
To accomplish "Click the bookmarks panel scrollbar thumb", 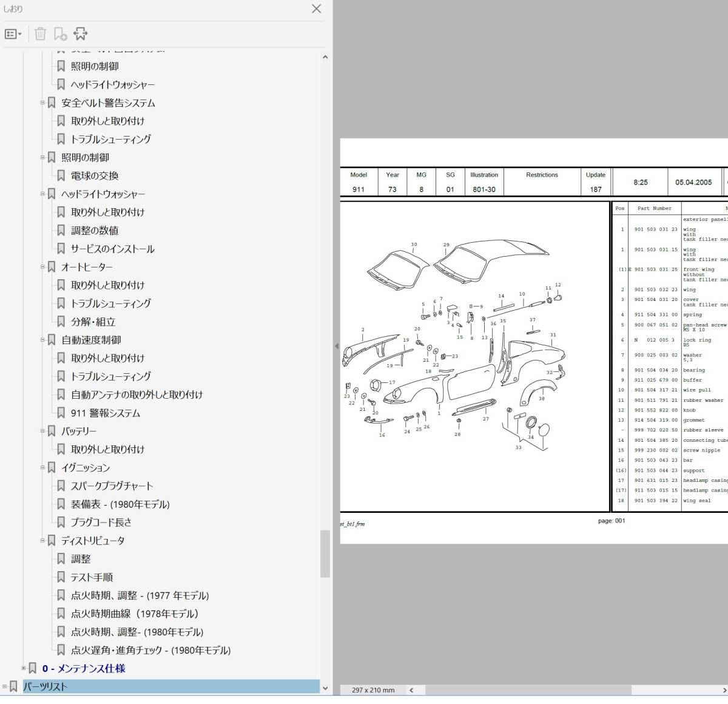I will (x=325, y=554).
